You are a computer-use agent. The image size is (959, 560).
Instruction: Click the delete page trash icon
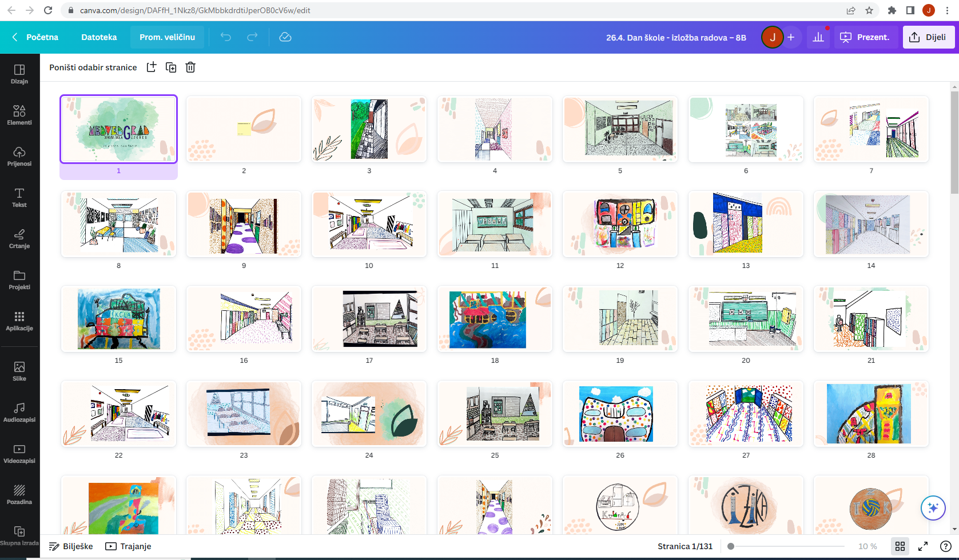point(190,67)
